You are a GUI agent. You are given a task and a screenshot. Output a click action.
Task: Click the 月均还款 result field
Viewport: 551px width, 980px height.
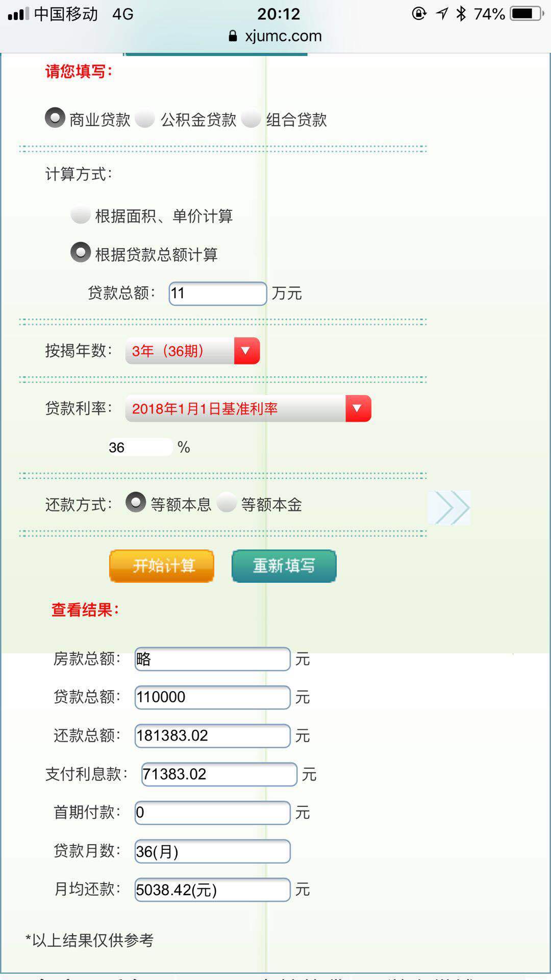coord(212,890)
